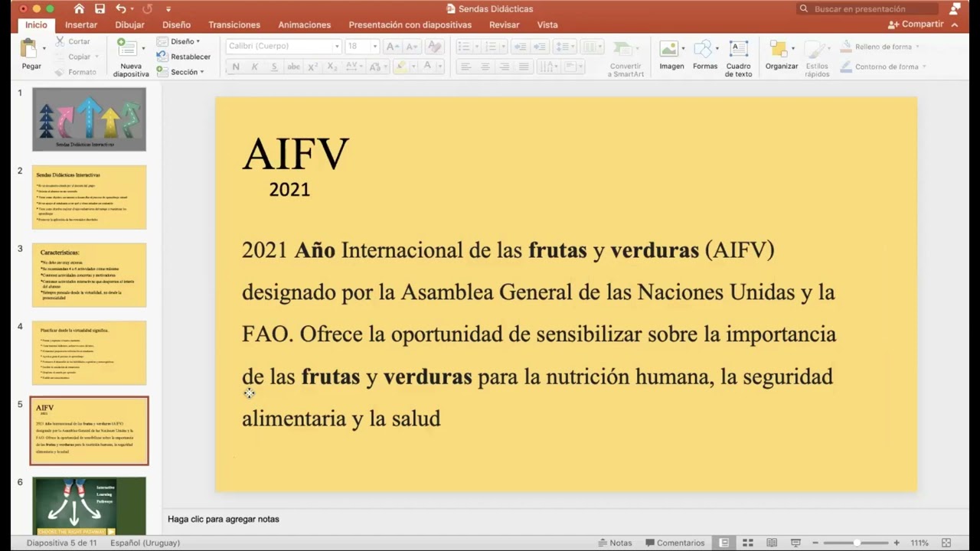Switch to the Revisar tab
The width and height of the screenshot is (980, 551).
505,24
